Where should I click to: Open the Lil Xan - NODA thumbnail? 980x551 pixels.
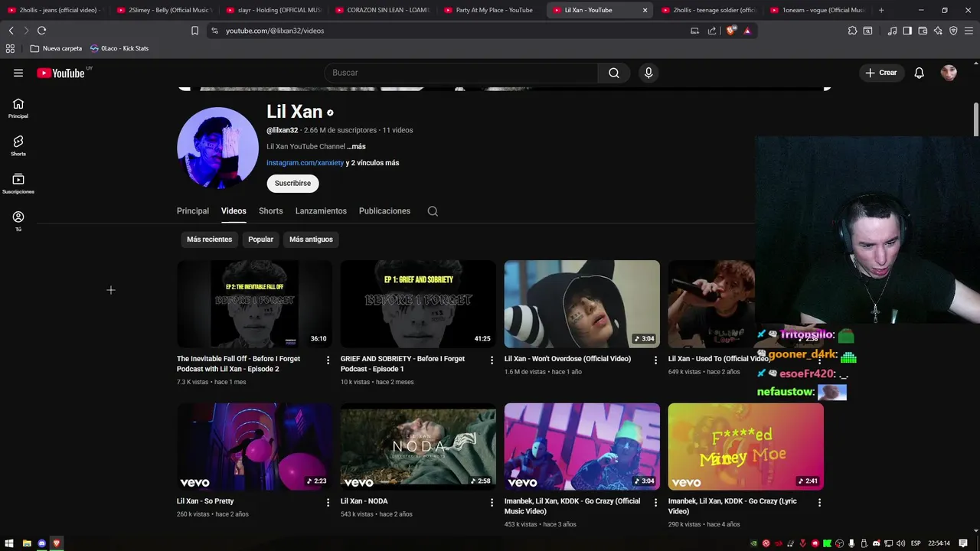(x=418, y=447)
